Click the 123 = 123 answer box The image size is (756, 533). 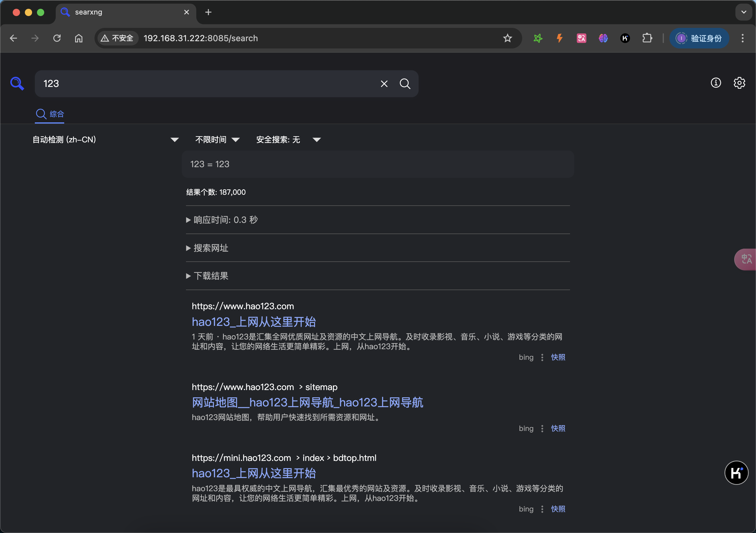pos(378,164)
